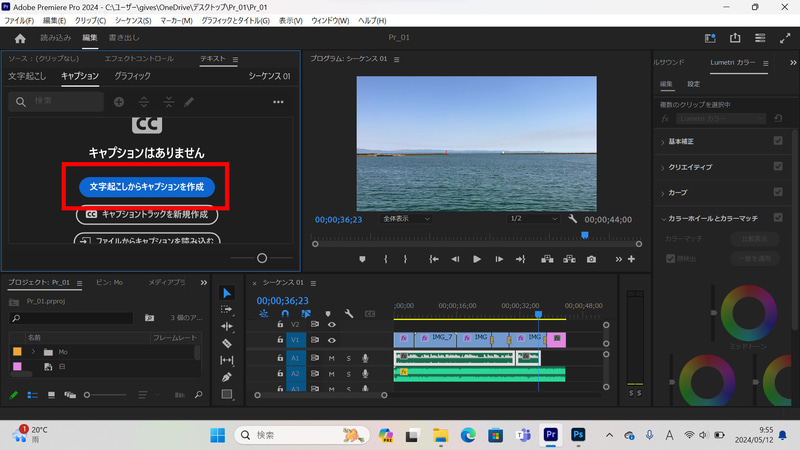Step forward one frame
This screenshot has height=450, width=800.
(499, 259)
